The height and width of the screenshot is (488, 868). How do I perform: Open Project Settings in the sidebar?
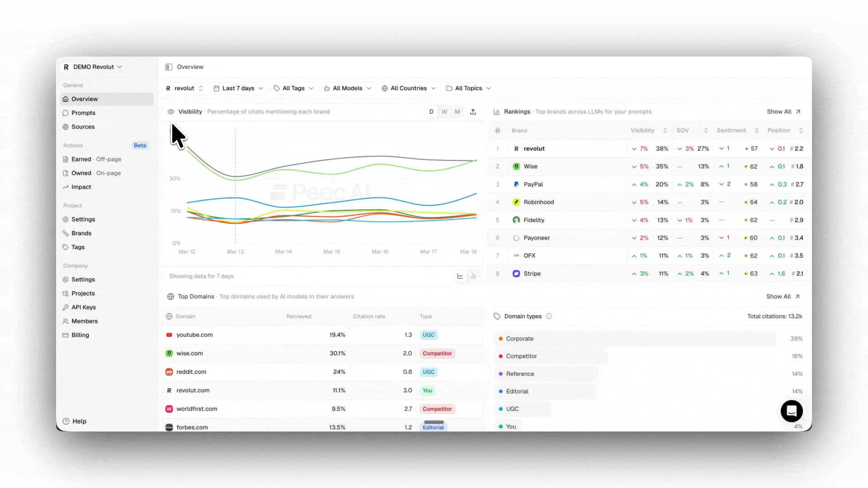(x=107, y=219)
